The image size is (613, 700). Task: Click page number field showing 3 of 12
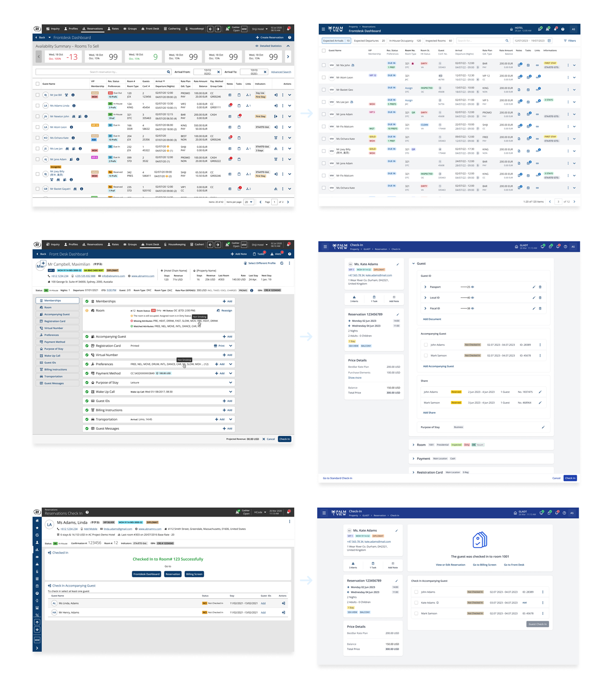click(558, 202)
